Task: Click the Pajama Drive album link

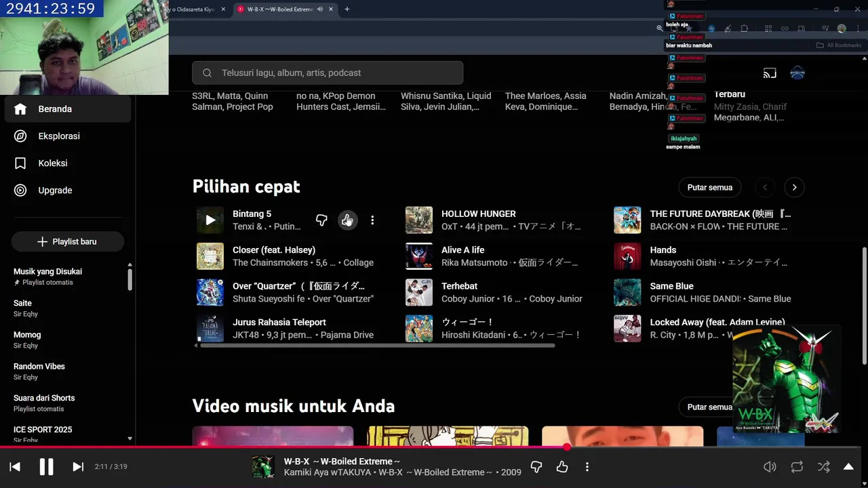Action: pyautogui.click(x=347, y=335)
